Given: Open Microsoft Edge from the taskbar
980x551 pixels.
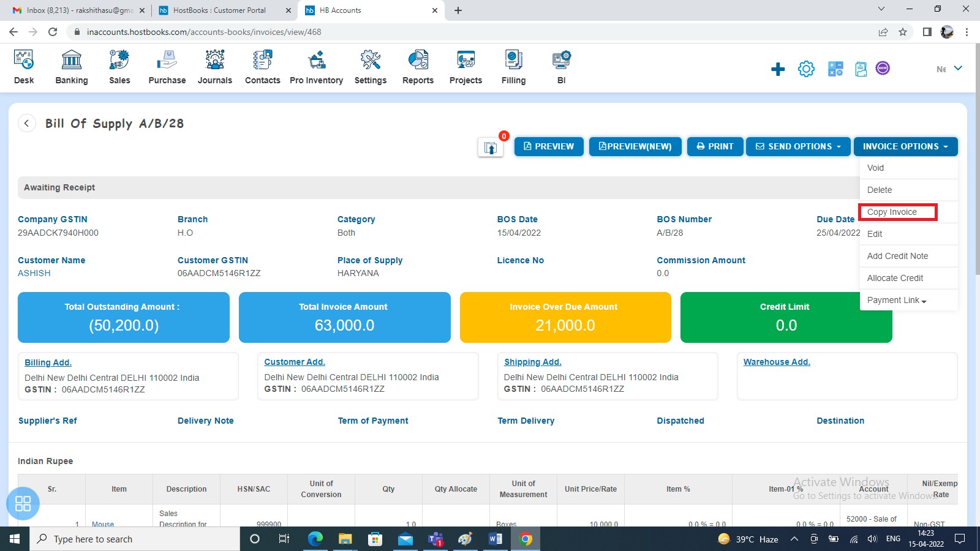Looking at the screenshot, I should coord(315,539).
